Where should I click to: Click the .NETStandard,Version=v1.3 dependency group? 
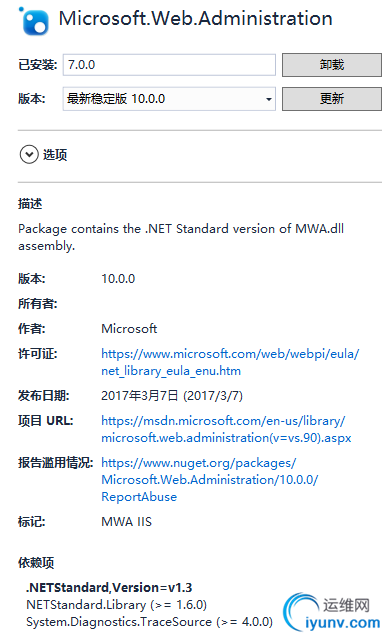[109, 588]
